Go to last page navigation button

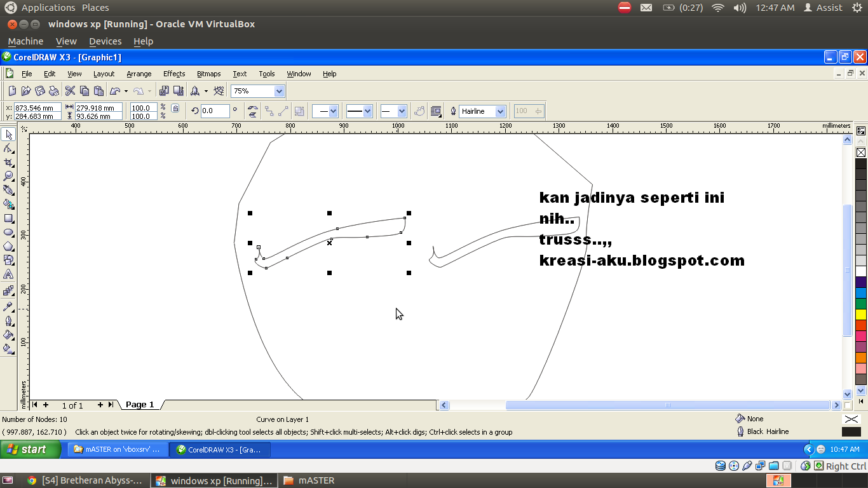pyautogui.click(x=111, y=405)
